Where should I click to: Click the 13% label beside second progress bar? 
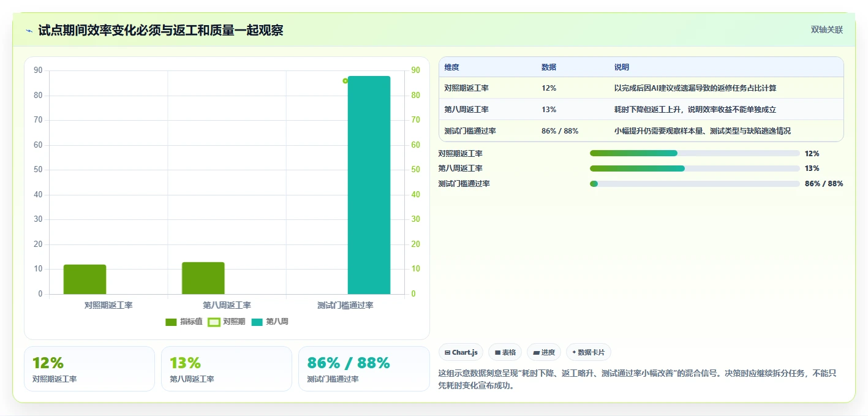(812, 168)
